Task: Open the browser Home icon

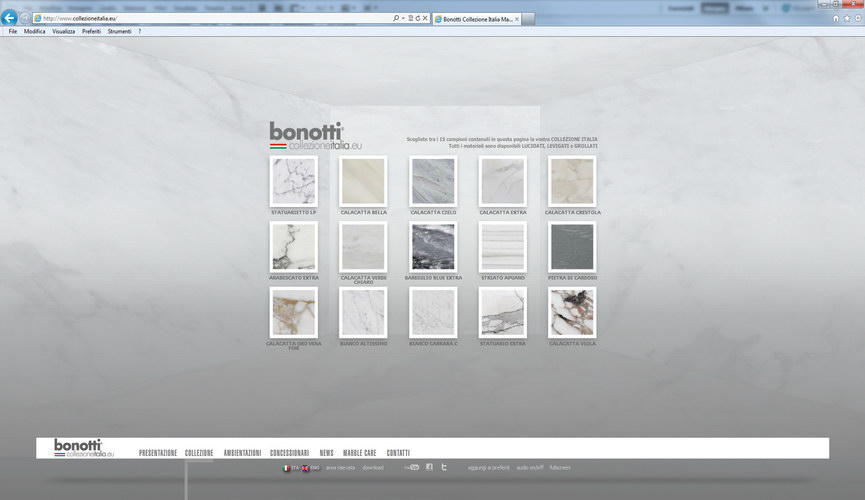Action: pos(836,18)
